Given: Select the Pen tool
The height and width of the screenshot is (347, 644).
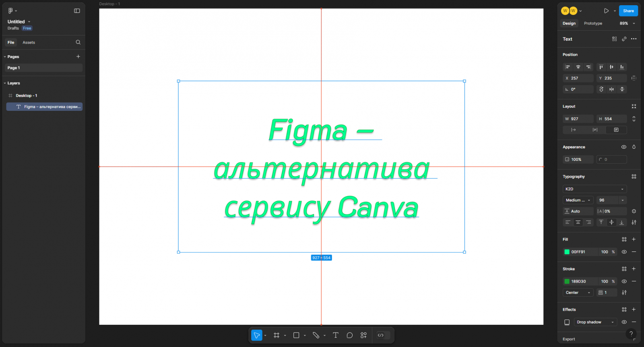Looking at the screenshot, I should pyautogui.click(x=316, y=335).
